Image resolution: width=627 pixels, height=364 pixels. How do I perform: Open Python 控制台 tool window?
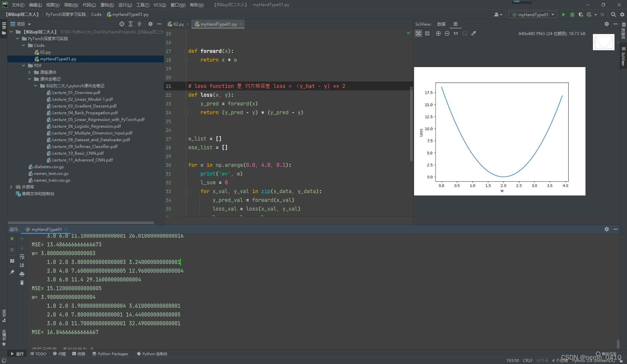pos(152,354)
